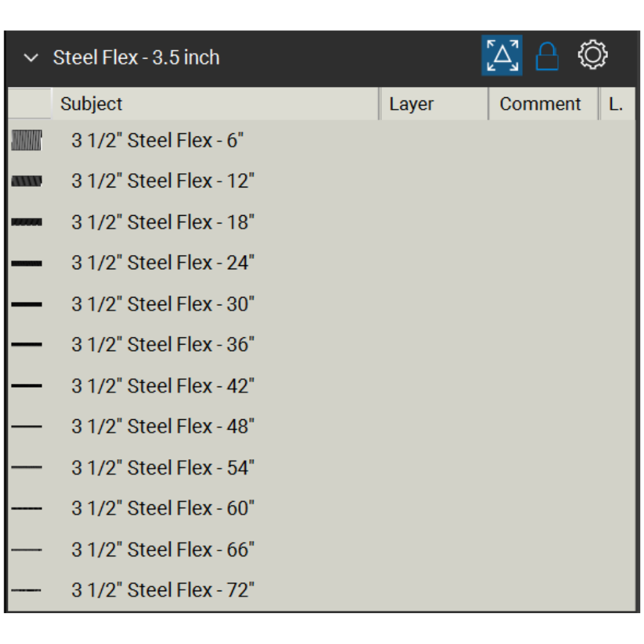Activate the 3 1/2" Steel Flex - 72" tool

coord(163,590)
